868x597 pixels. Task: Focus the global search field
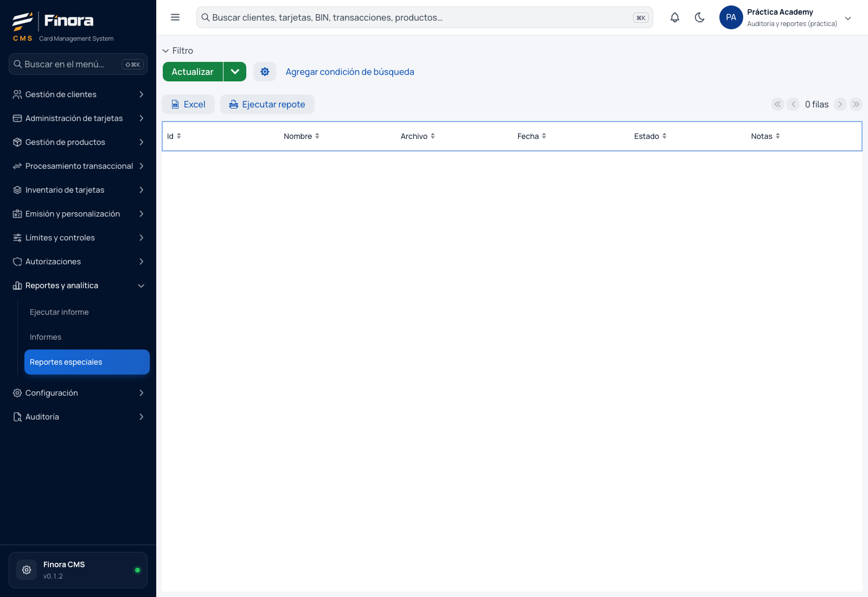pos(425,17)
